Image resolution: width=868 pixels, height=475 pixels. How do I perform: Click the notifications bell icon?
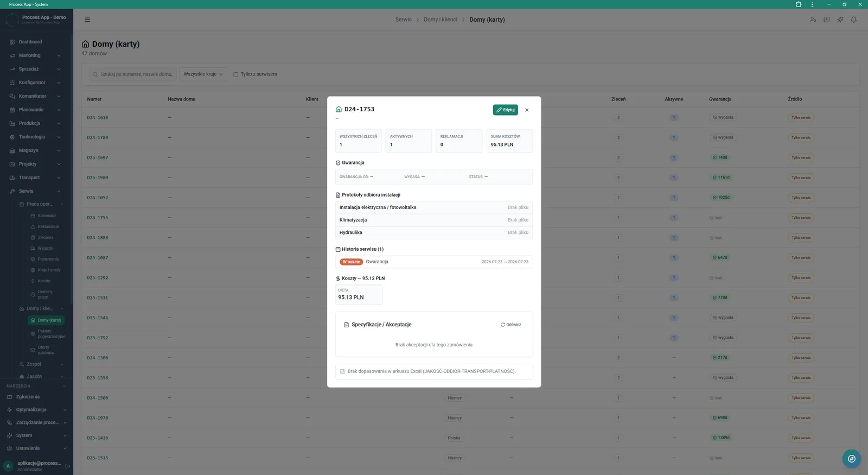[853, 20]
